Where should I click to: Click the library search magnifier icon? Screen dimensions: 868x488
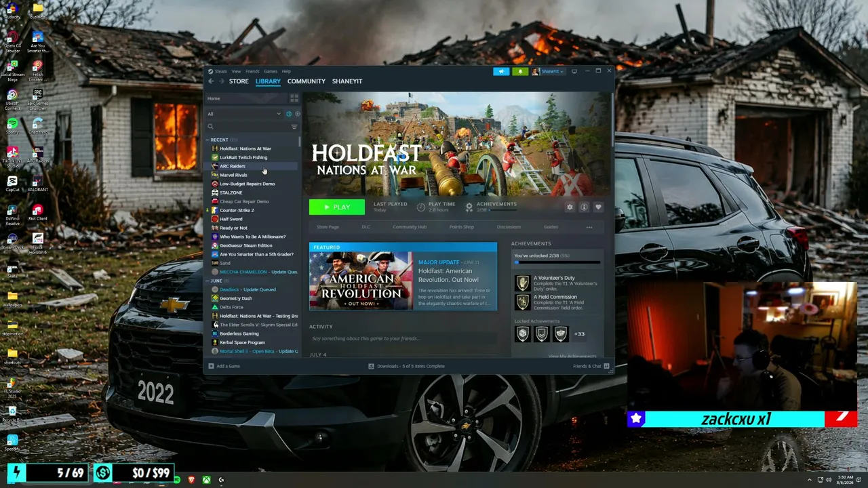click(210, 127)
